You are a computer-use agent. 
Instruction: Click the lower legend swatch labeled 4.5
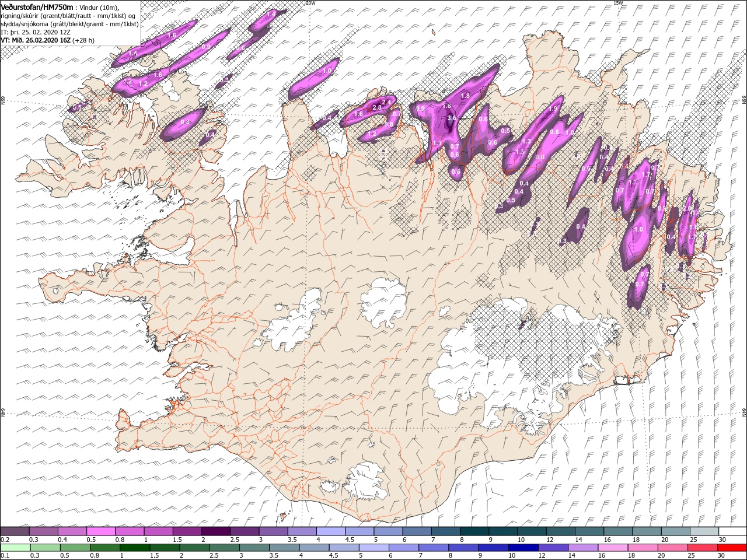[x=344, y=547]
